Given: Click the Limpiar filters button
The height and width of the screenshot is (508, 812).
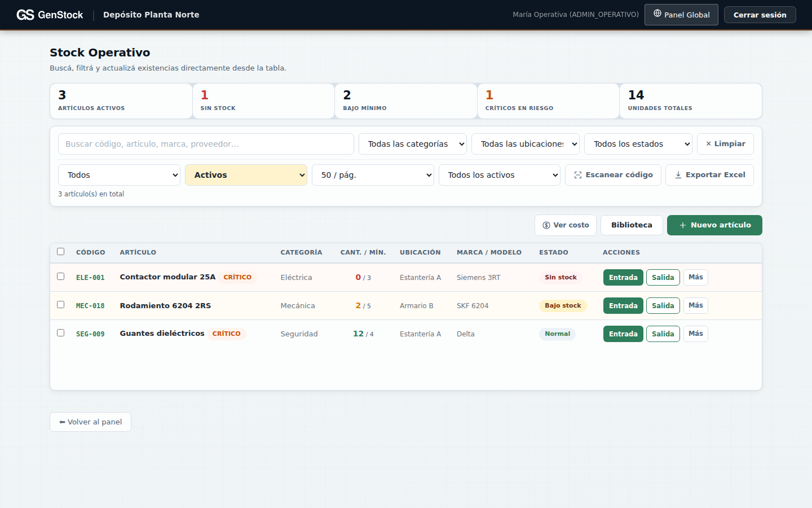Looking at the screenshot, I should click(x=725, y=144).
